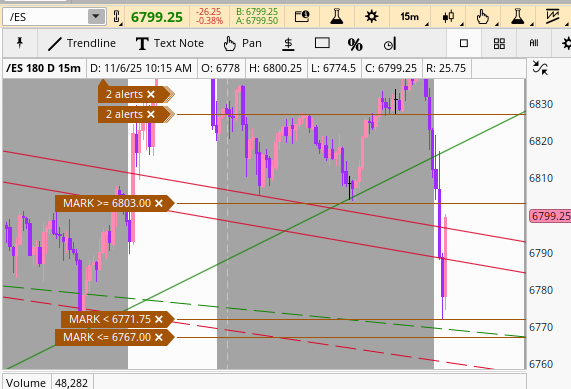
Task: Click the Volume study label
Action: pos(26,383)
